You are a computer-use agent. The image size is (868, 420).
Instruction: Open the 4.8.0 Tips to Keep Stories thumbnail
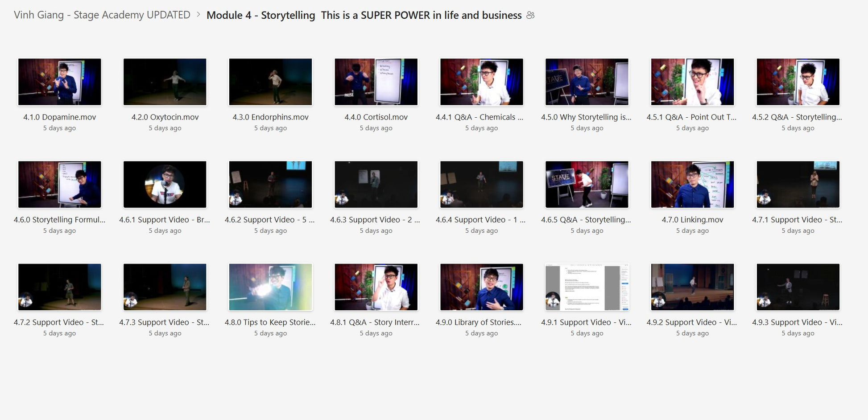271,287
